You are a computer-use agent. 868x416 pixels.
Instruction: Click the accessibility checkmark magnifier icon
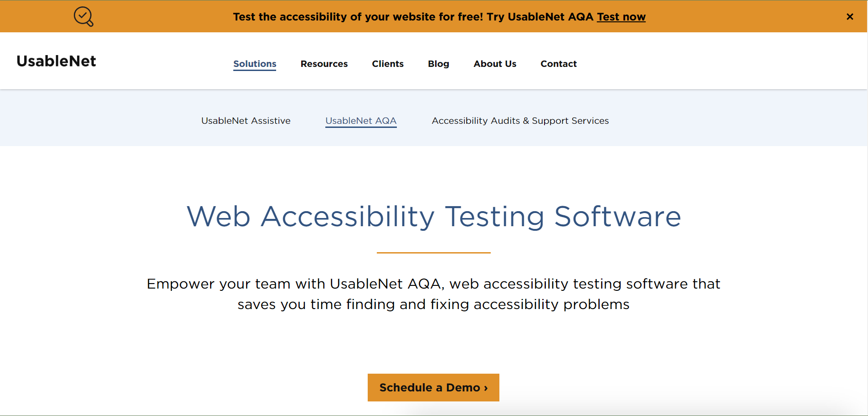pyautogui.click(x=83, y=16)
